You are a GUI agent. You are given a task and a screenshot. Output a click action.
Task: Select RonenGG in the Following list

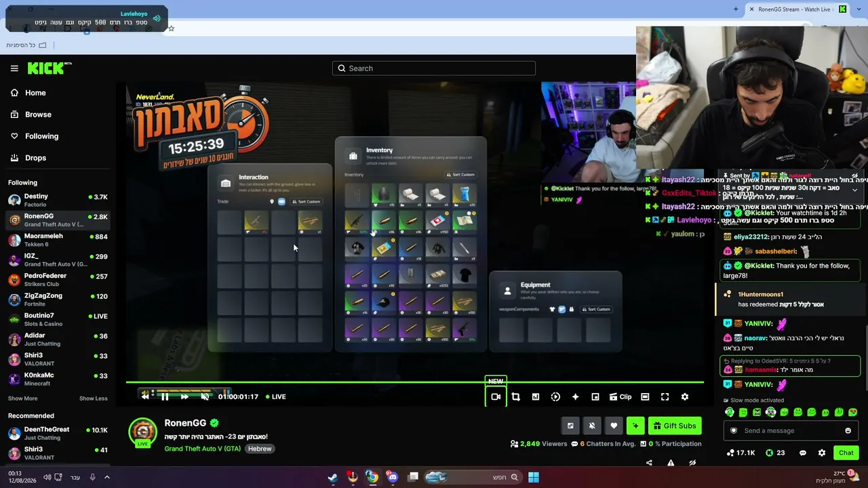coord(58,220)
